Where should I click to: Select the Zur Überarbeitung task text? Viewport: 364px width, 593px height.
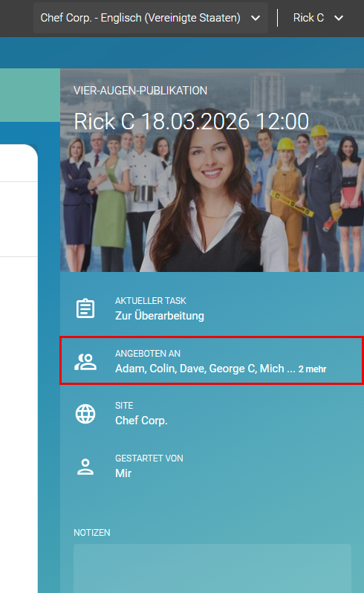[160, 316]
